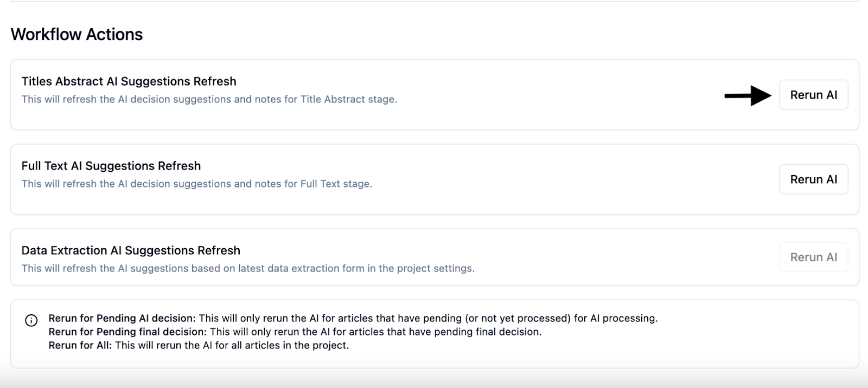This screenshot has width=868, height=388.
Task: Click the data extraction form description text
Action: (x=247, y=268)
